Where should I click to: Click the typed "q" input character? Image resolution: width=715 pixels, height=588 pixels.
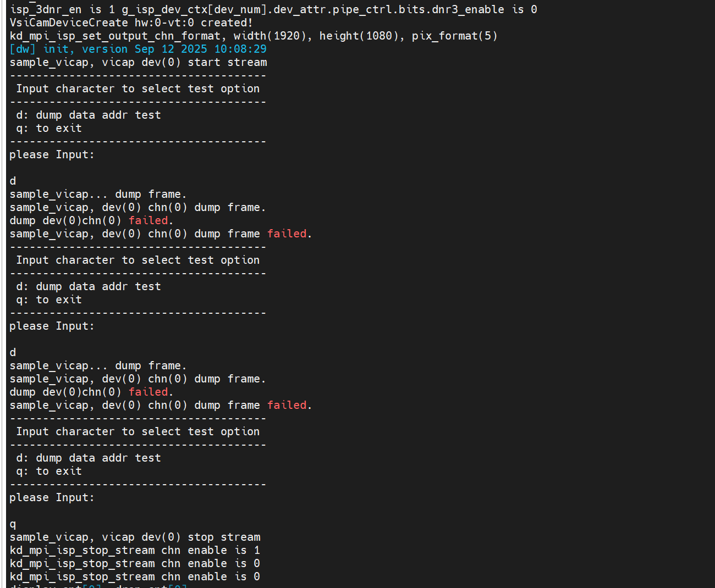coord(13,524)
